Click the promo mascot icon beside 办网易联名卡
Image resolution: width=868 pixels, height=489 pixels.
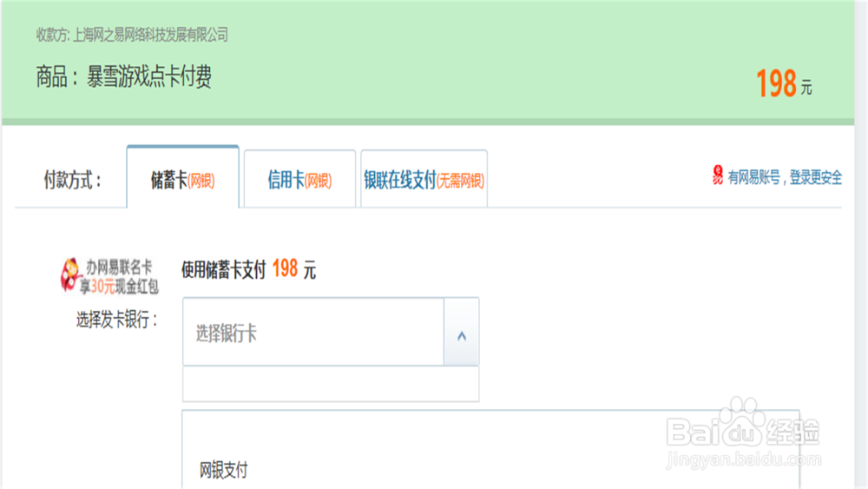pyautogui.click(x=70, y=274)
